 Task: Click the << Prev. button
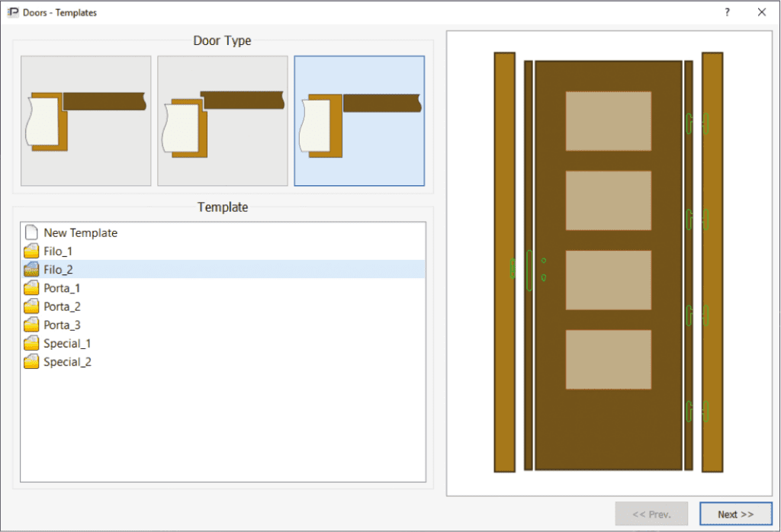(x=651, y=514)
